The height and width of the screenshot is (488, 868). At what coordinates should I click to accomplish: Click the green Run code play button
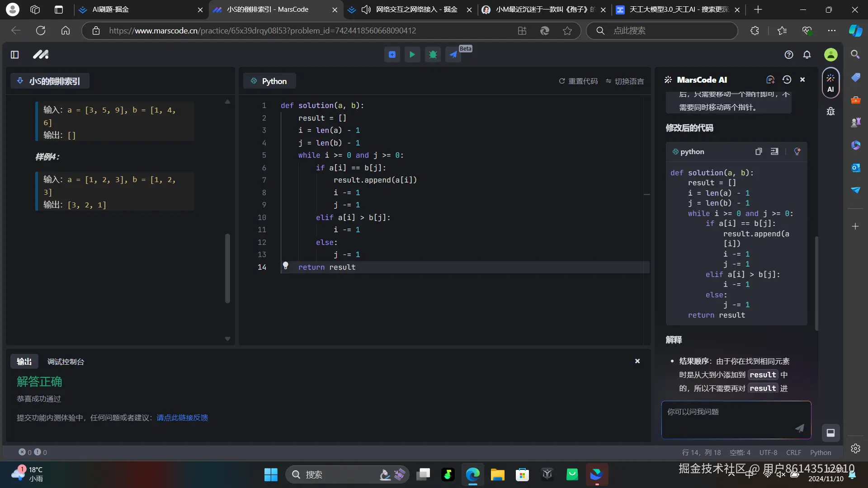[412, 55]
